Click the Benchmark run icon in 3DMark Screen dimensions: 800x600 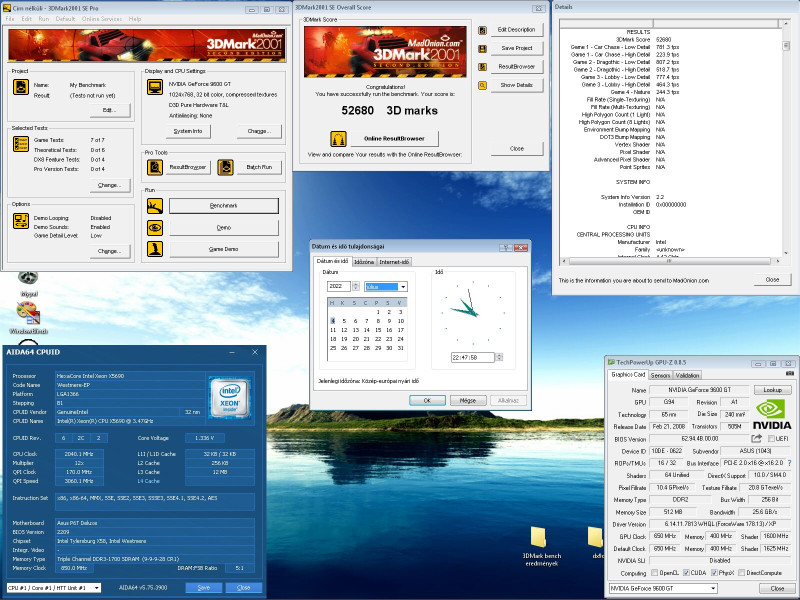tap(154, 205)
